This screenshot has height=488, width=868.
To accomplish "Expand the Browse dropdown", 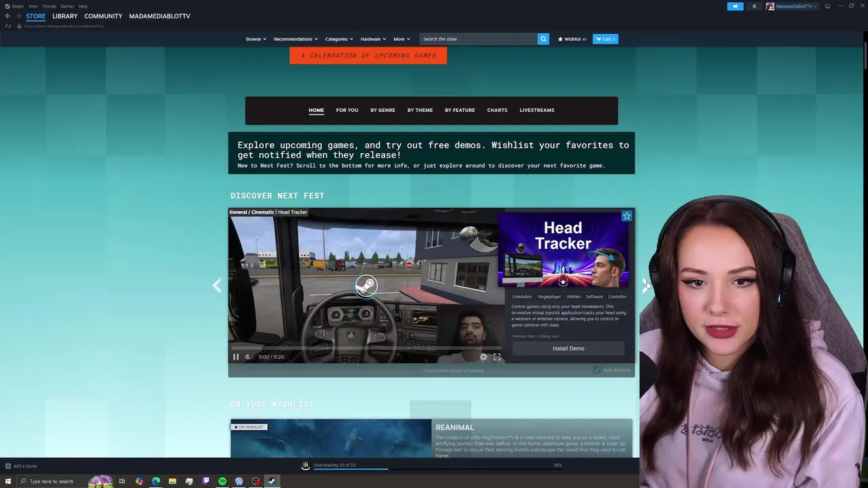I will [256, 39].
